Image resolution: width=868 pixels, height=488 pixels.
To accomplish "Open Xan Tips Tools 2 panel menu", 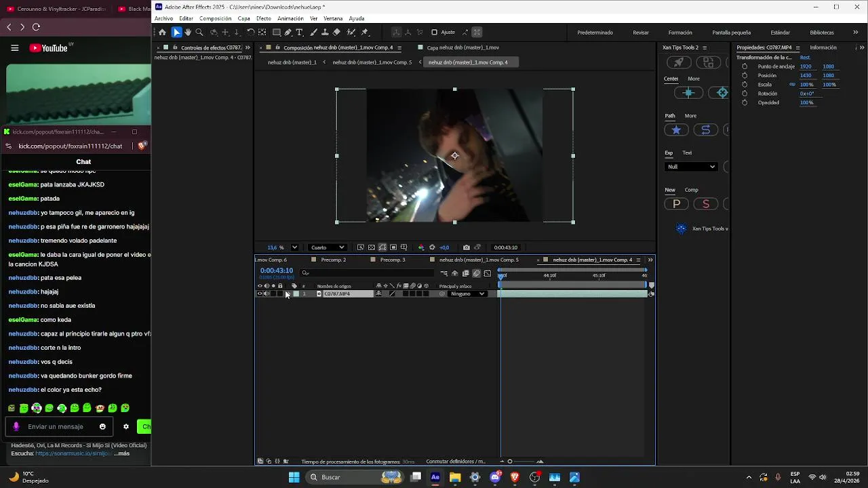I will pos(705,47).
